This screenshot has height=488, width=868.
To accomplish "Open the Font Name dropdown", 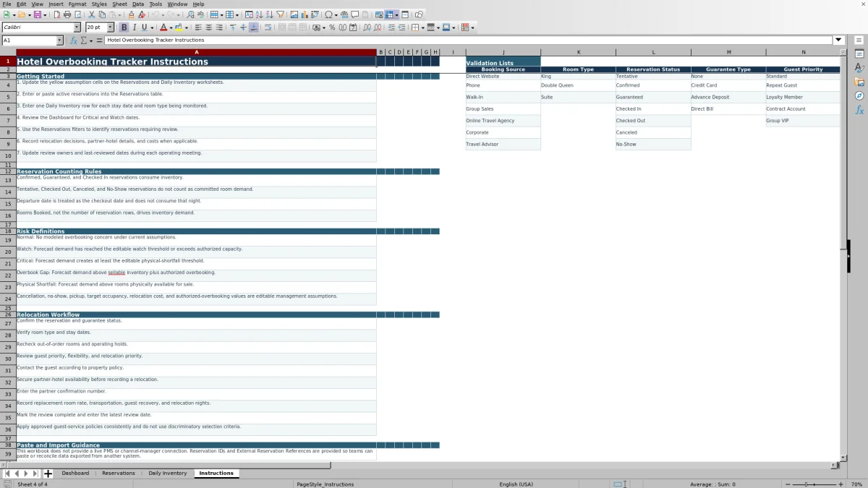I will (77, 27).
